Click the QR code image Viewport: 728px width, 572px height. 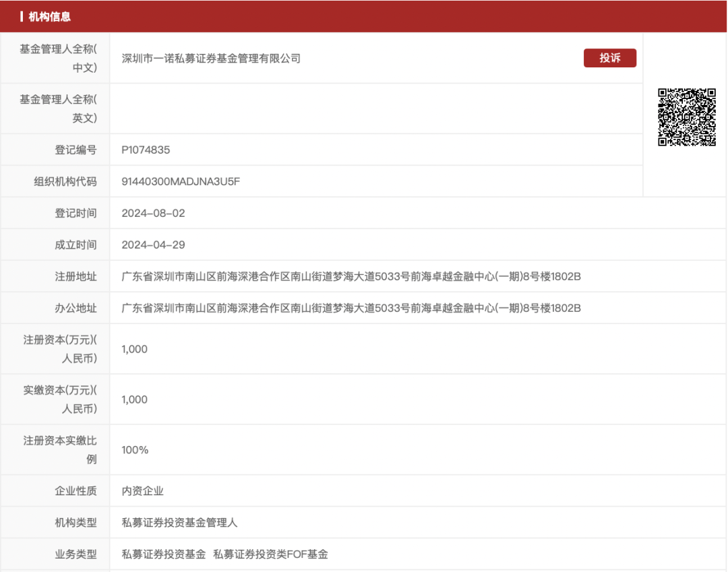click(686, 117)
